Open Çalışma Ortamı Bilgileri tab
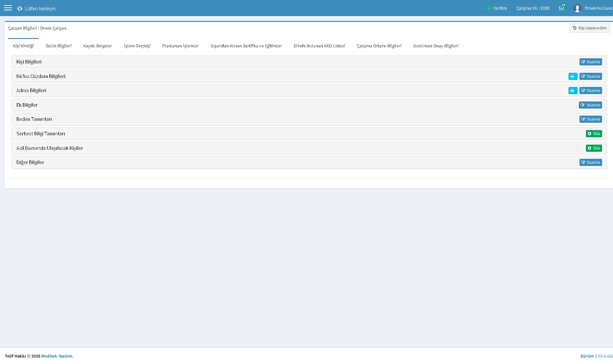613x364 pixels. pyautogui.click(x=379, y=46)
